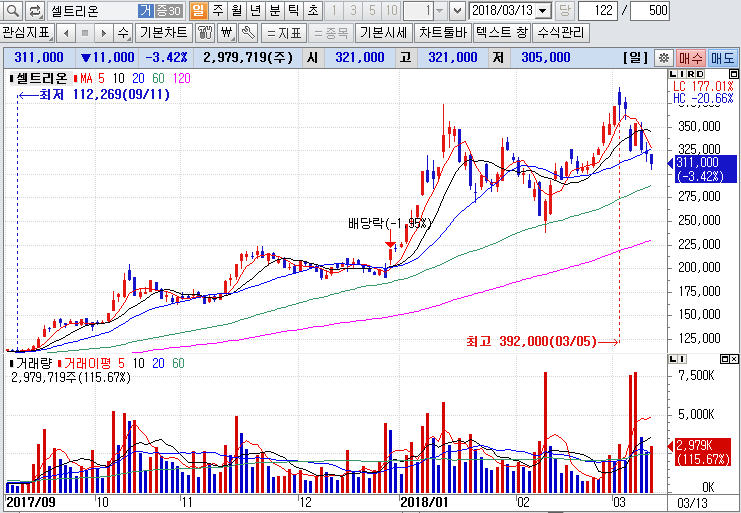Click the magnifier stock search icon

pyautogui.click(x=11, y=11)
